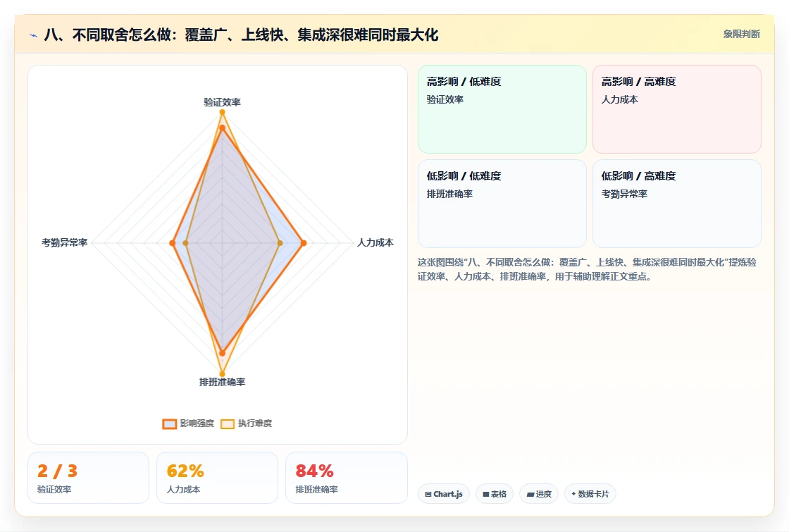Click the 人力成本 radar axis label
Image resolution: width=789 pixels, height=532 pixels.
375,242
